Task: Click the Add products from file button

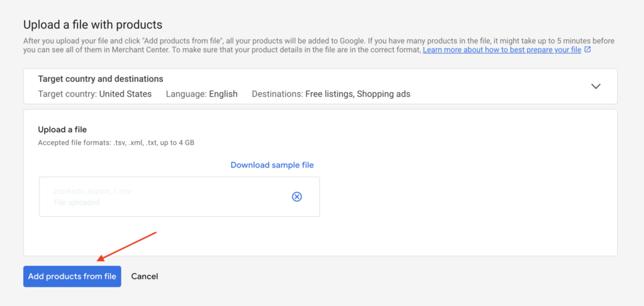Action: pyautogui.click(x=72, y=276)
